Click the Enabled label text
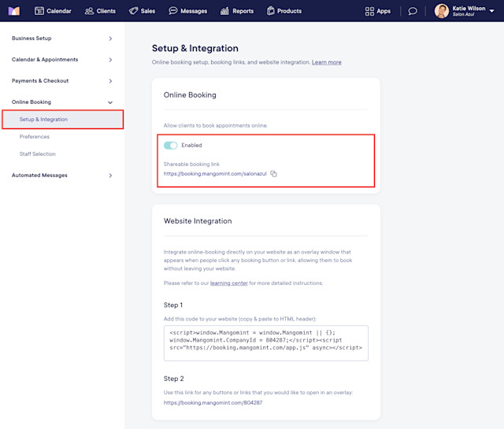Screen dimensions: 504x429 point(191,146)
